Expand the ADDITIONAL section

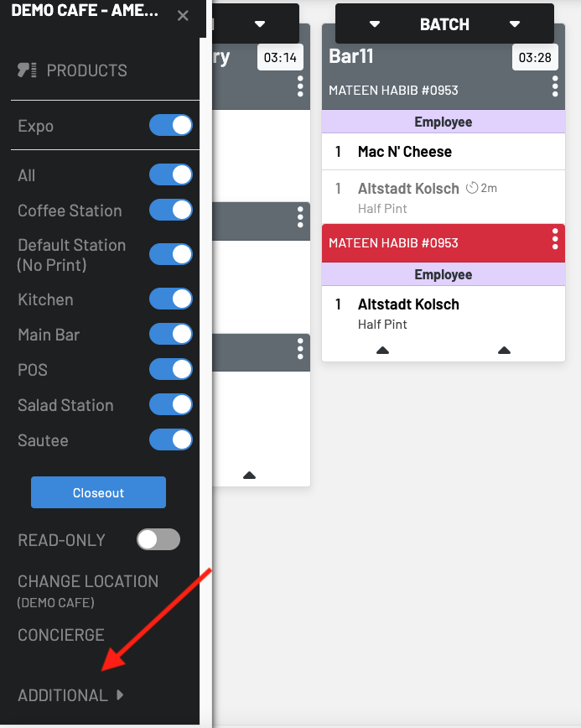tap(70, 694)
